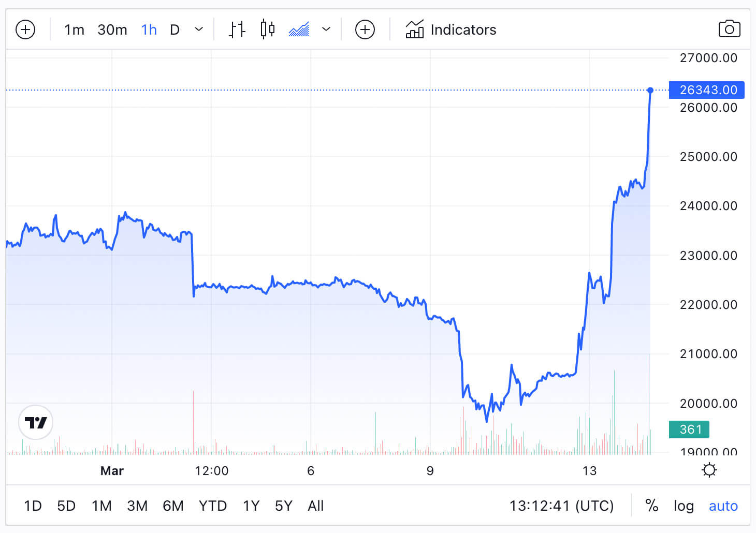This screenshot has height=533, width=756.
Task: Expand the chart style dropdown chevron
Action: 326,29
